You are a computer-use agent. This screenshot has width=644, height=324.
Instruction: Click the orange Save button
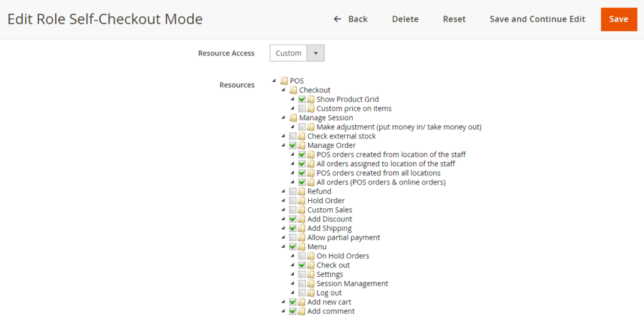click(x=618, y=20)
